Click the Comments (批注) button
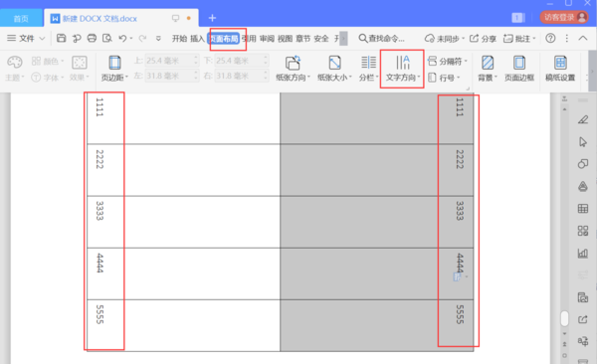597x364 pixels. tap(519, 39)
